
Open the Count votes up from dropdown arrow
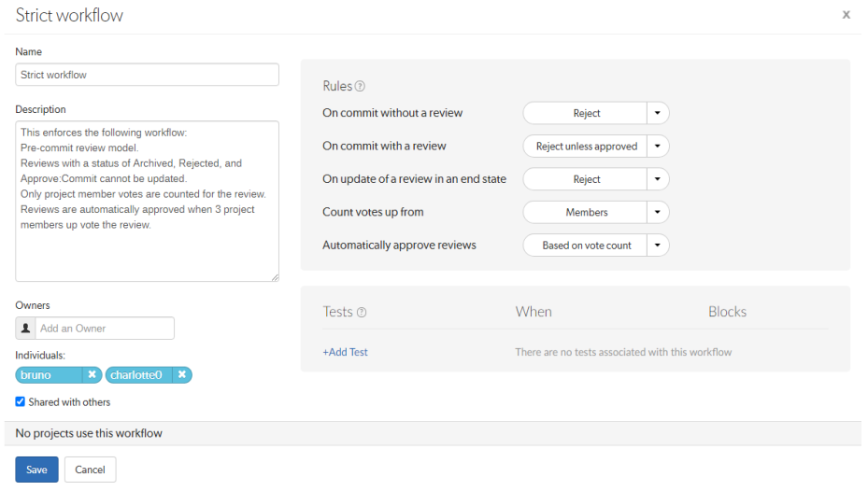coord(658,212)
